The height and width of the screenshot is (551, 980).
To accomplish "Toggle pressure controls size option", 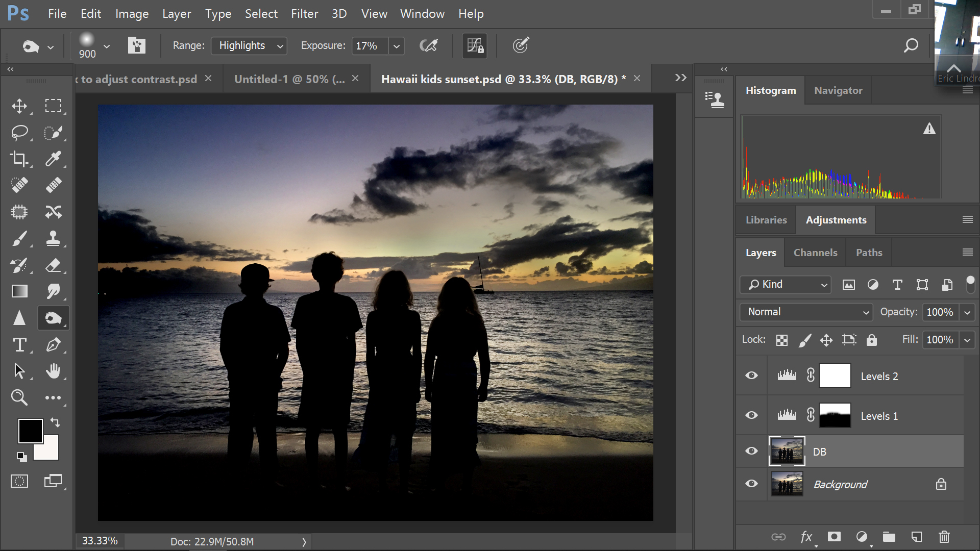I will 521,45.
